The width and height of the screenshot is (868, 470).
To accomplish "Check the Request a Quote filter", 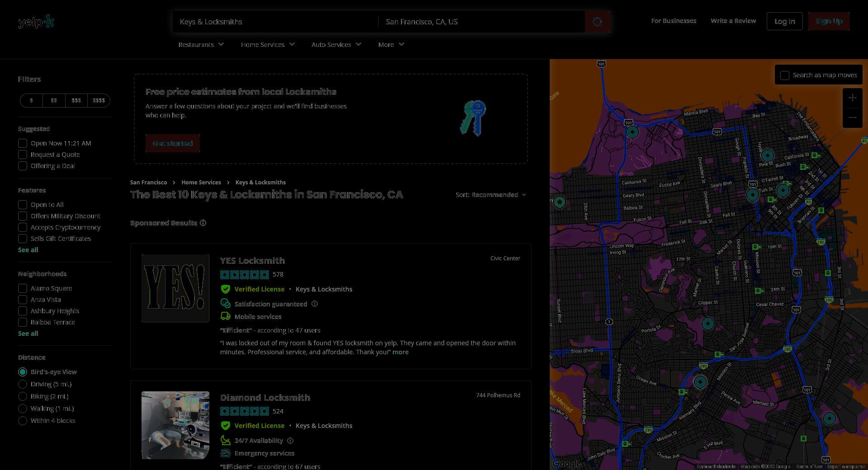I will [23, 155].
